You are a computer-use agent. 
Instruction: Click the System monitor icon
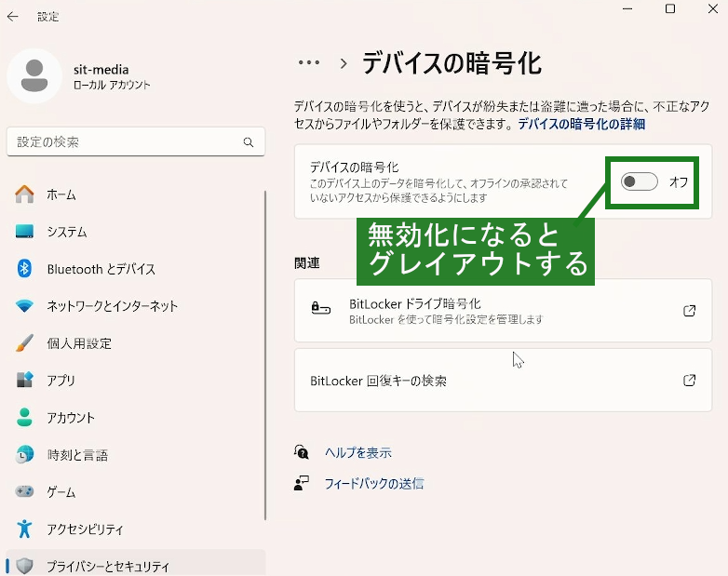point(24,231)
